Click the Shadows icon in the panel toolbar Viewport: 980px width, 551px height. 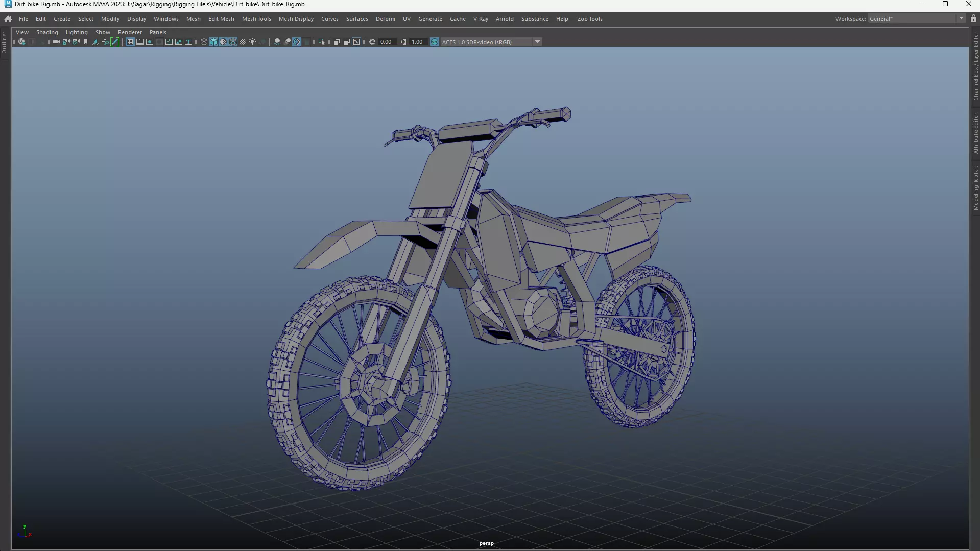pos(262,42)
